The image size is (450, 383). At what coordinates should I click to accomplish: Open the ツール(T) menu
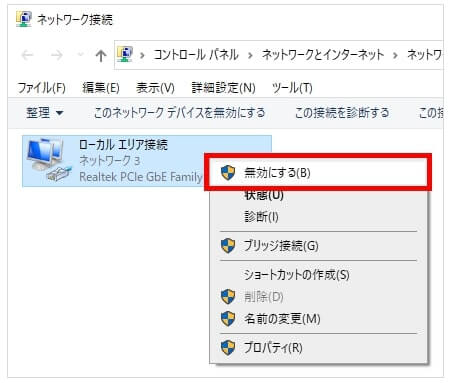(x=292, y=88)
